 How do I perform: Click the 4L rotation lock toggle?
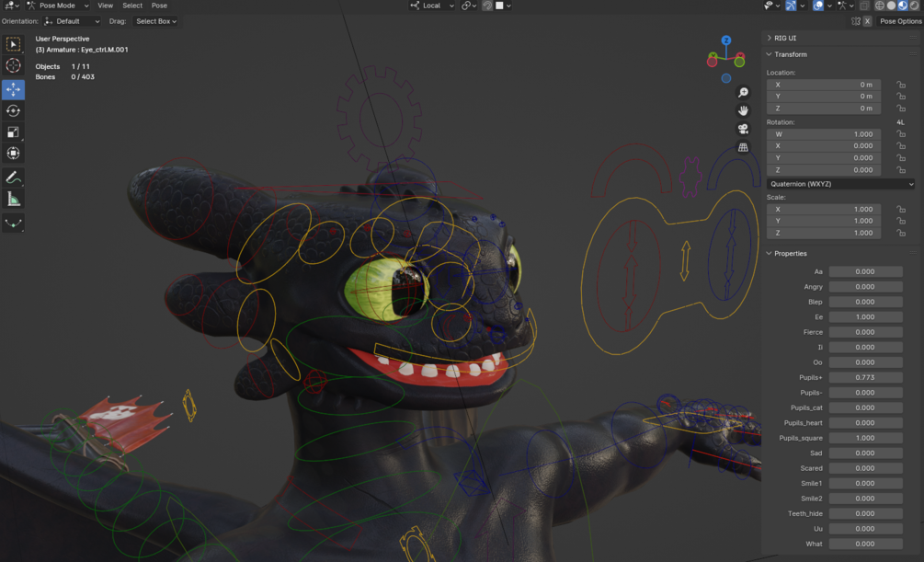click(900, 122)
